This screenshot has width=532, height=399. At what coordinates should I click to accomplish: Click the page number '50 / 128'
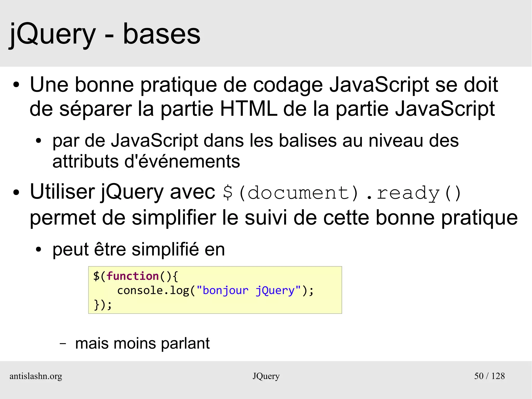coord(489,376)
